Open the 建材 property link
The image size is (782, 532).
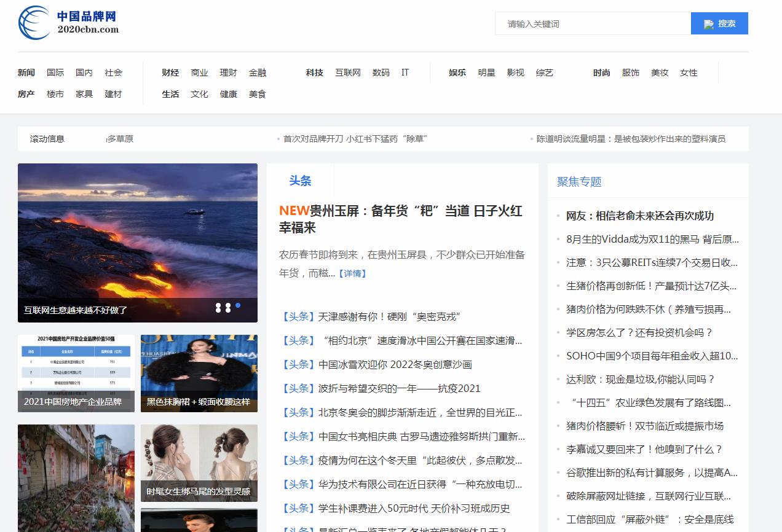[113, 94]
